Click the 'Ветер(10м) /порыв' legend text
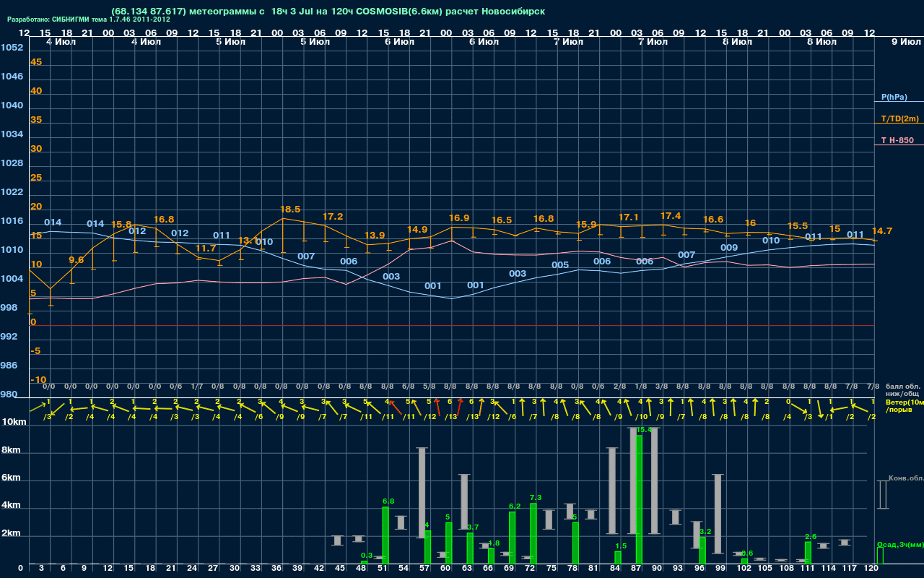Viewport: 924px width, 578px height. [x=905, y=405]
